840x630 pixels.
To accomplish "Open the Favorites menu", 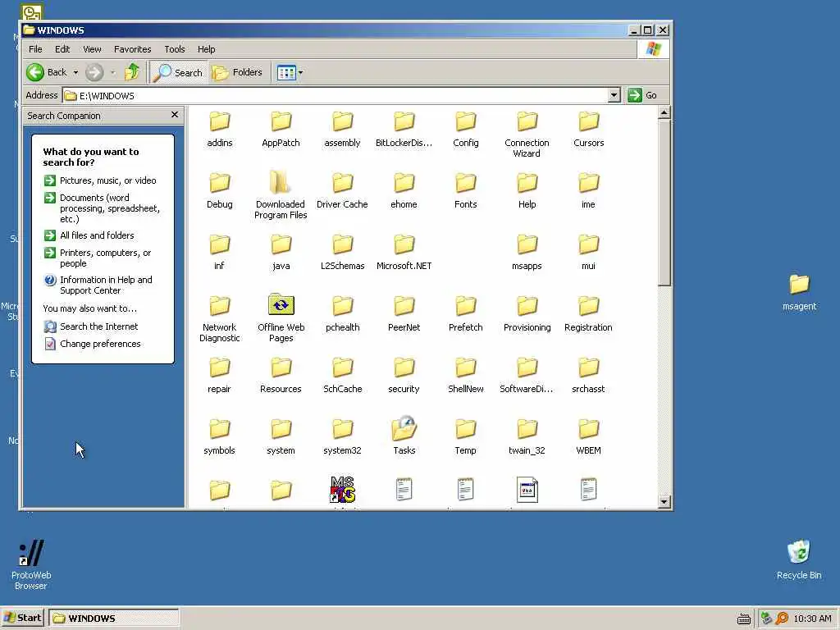I will tap(132, 49).
